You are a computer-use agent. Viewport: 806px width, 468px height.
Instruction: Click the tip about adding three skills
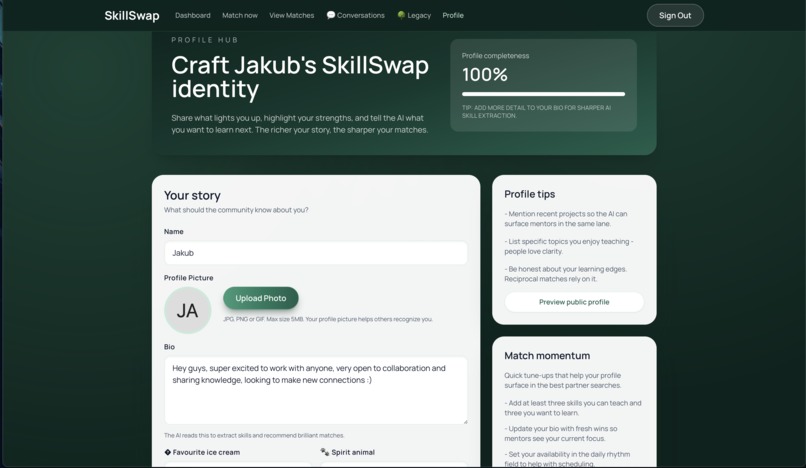click(573, 408)
